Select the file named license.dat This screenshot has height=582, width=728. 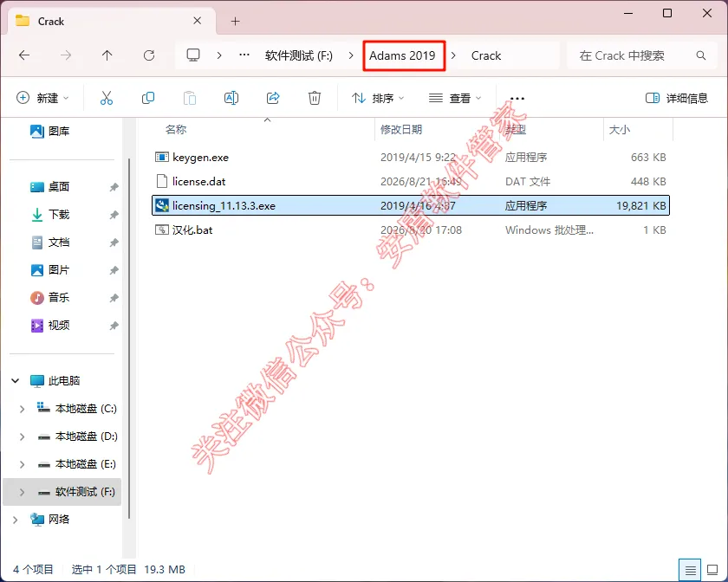tap(198, 182)
